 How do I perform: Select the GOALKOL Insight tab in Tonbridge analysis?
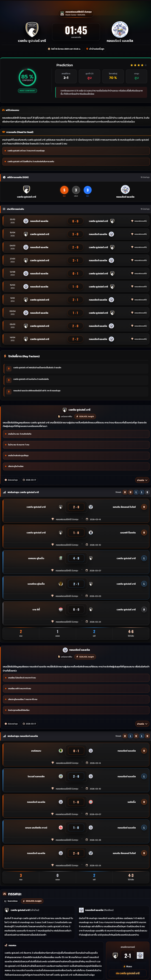coord(85,657)
